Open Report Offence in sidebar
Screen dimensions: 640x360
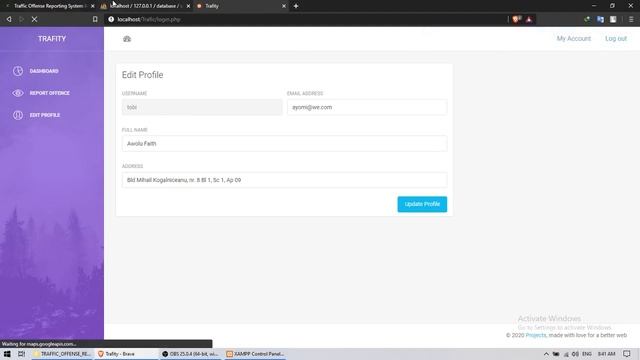[x=41, y=93]
